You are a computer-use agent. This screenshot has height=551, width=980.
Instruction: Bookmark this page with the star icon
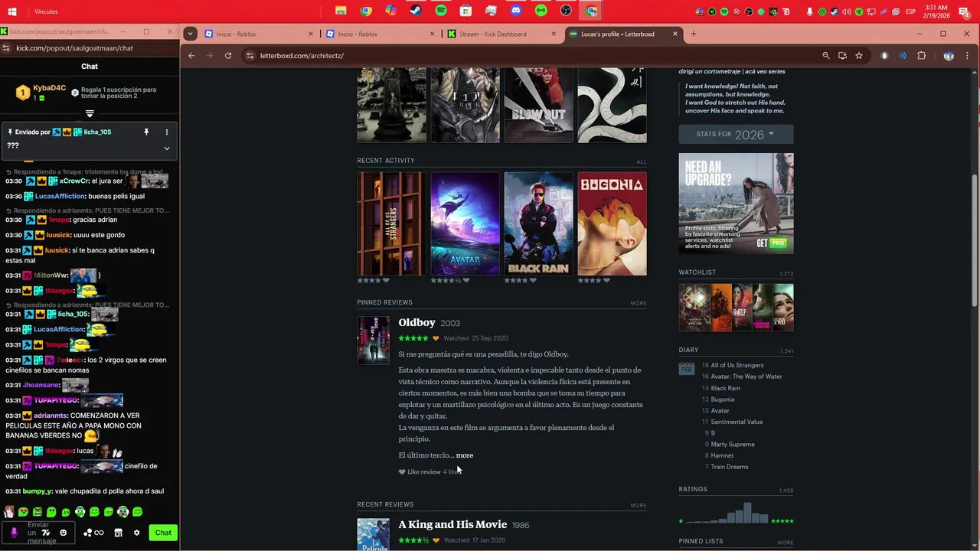[859, 55]
